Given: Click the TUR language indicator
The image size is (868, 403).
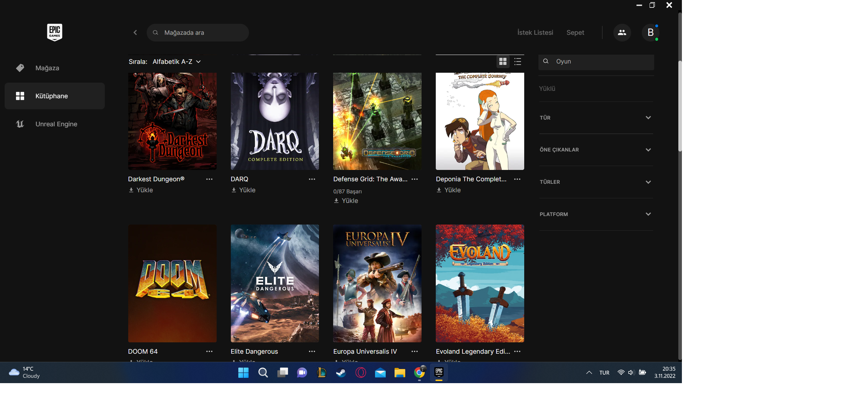Looking at the screenshot, I should point(604,373).
